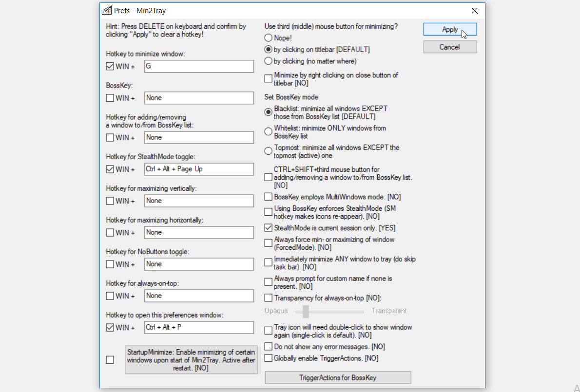
Task: Apply the preference changes
Action: point(450,30)
